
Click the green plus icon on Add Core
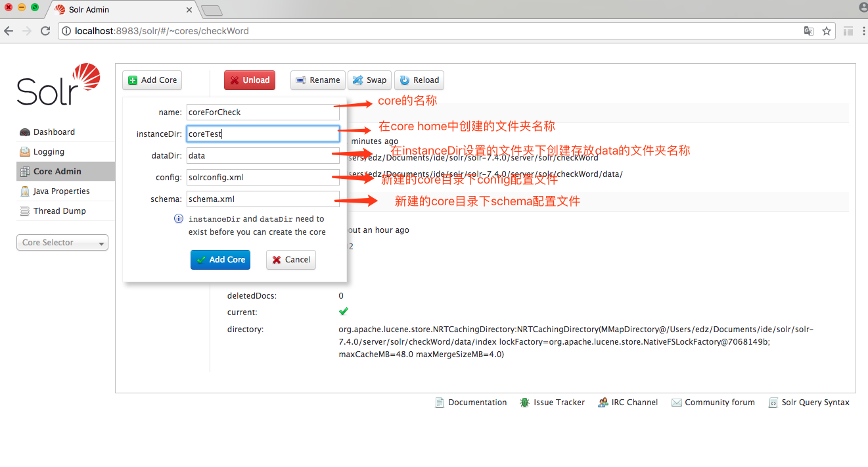click(x=133, y=80)
